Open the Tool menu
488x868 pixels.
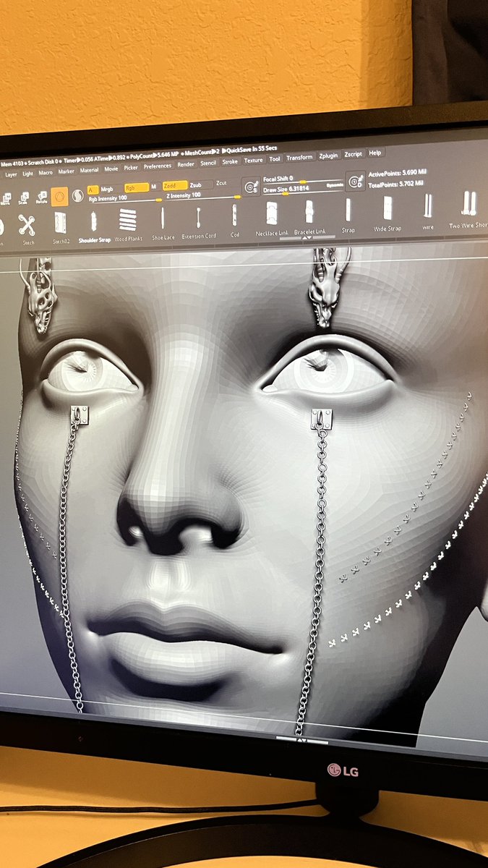[275, 159]
